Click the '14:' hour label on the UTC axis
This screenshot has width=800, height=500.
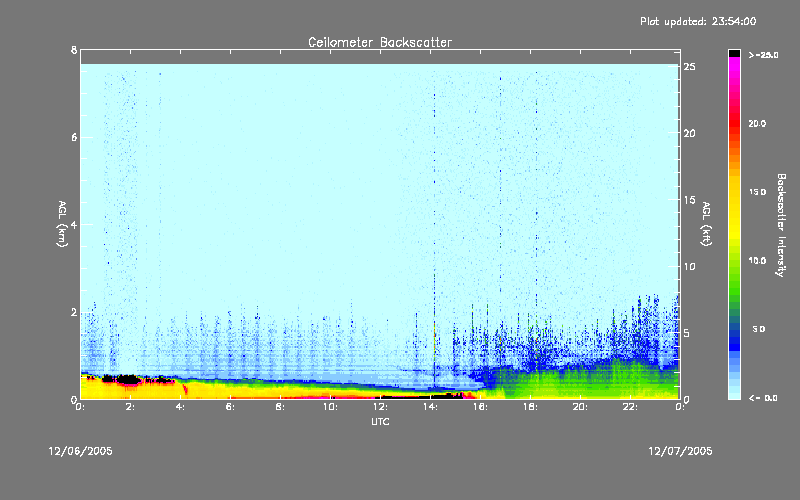[431, 407]
